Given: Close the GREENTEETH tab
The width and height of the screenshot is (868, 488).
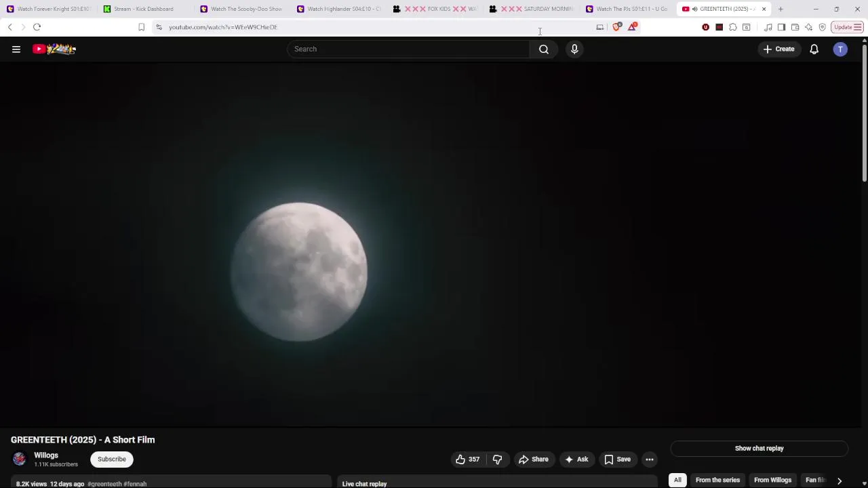Looking at the screenshot, I should pos(764,9).
